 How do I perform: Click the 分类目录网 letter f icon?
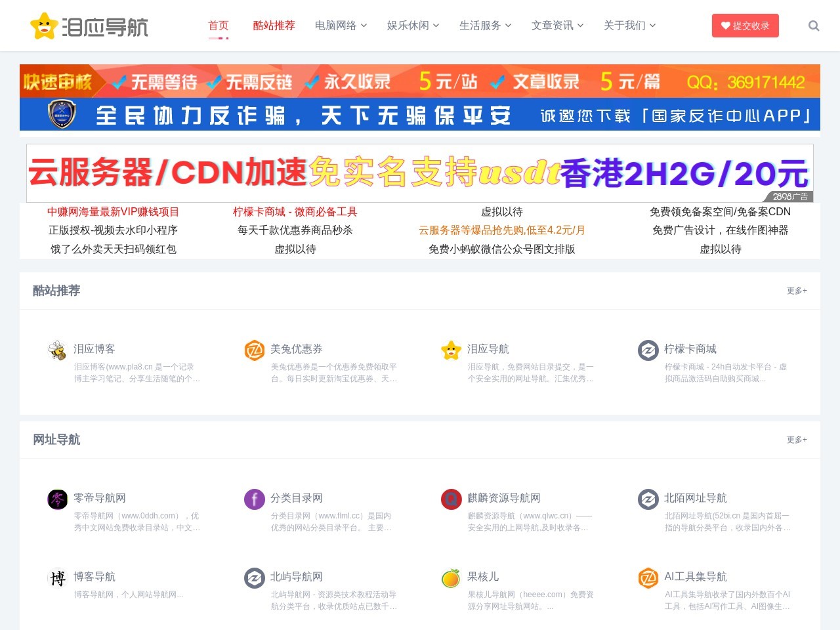click(x=254, y=499)
